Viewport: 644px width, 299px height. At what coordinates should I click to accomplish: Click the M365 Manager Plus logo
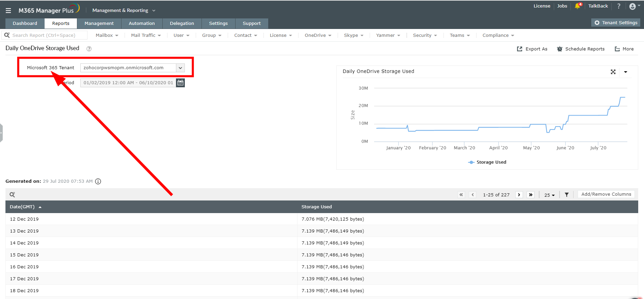[x=49, y=9]
